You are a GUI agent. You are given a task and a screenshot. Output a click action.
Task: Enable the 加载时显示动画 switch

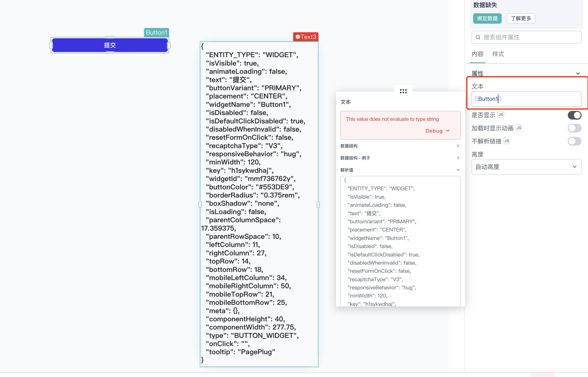(574, 128)
